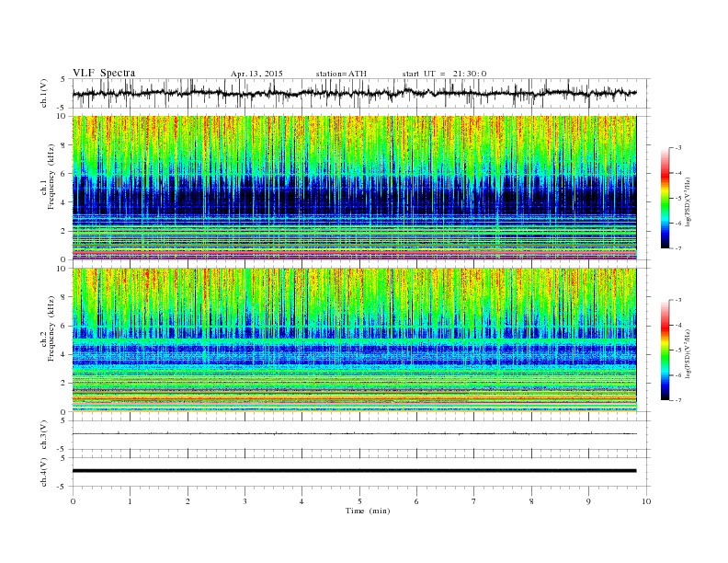This screenshot has height=563, width=728.
Task: Click the ch.1 voltage waveform trace
Action: 354,93
